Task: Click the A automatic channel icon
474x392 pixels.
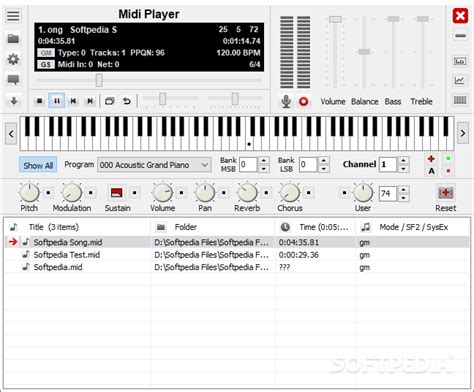Action: (x=431, y=171)
